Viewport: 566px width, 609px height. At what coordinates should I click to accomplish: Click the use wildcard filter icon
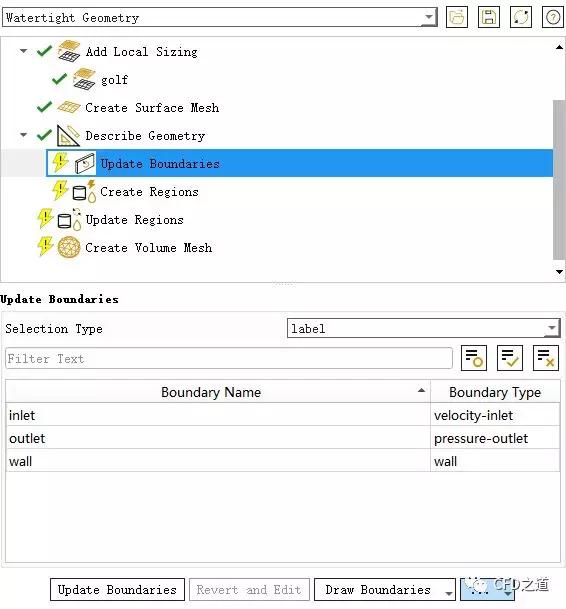(474, 358)
